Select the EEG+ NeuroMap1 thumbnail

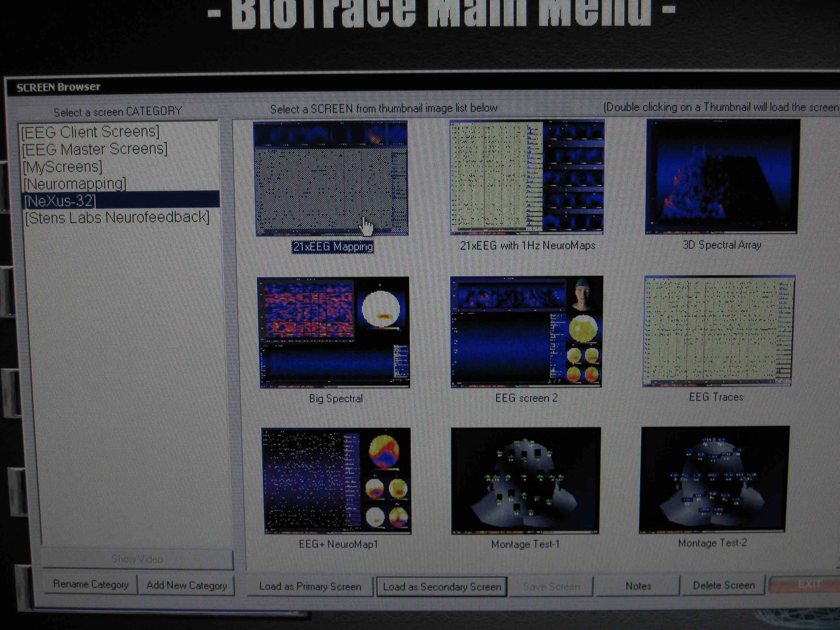point(336,481)
